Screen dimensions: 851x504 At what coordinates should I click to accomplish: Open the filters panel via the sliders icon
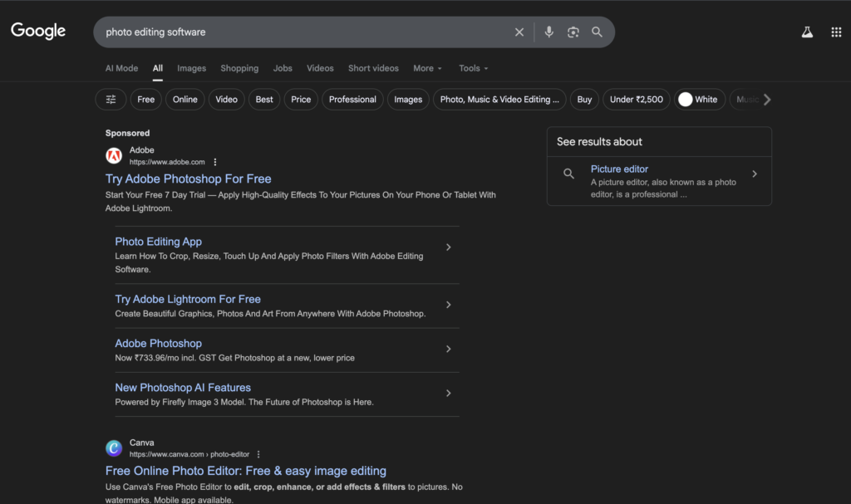tap(111, 99)
